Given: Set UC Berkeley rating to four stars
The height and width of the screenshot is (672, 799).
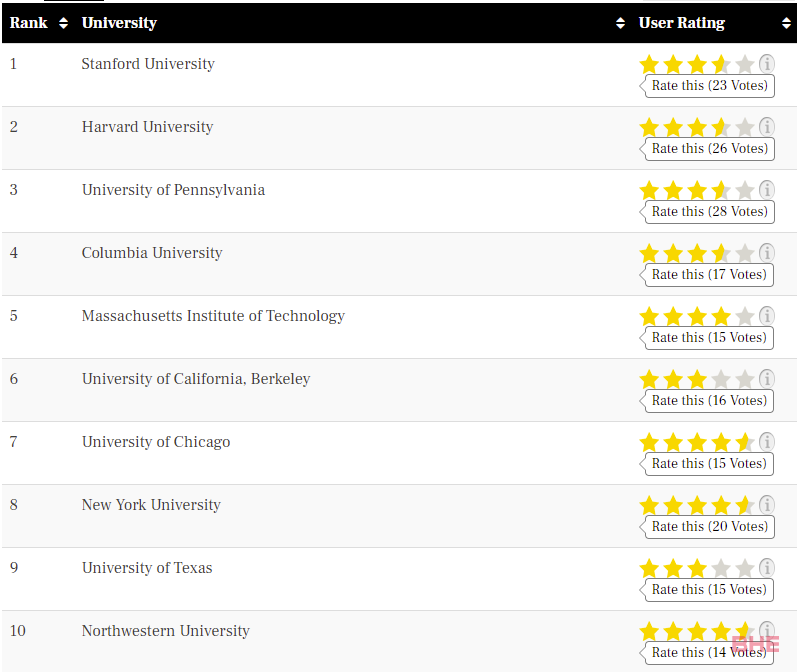Looking at the screenshot, I should [x=721, y=379].
